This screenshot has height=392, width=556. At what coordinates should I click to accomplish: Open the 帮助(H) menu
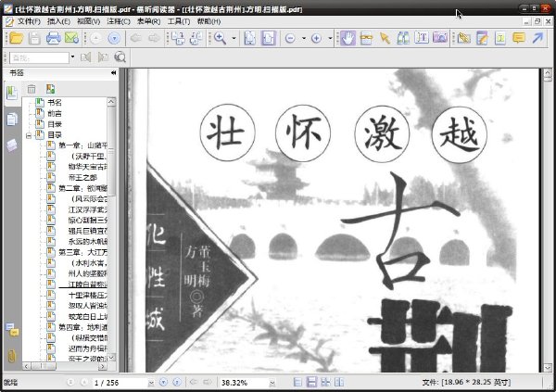pos(208,21)
